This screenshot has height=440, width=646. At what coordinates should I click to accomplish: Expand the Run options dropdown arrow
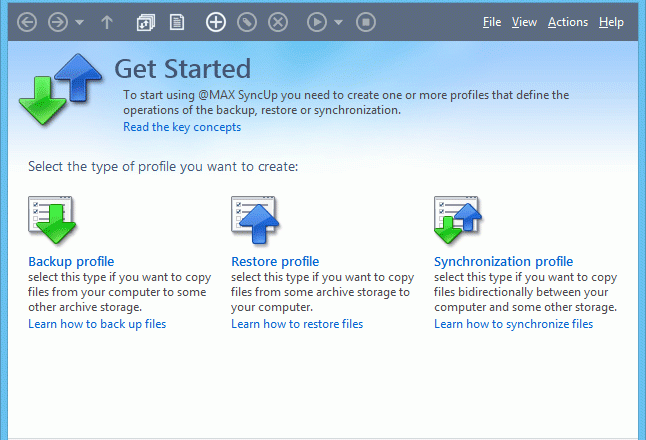338,22
